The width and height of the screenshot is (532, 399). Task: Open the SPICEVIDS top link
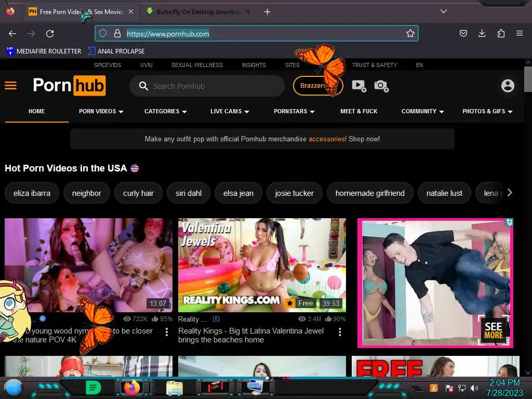tap(107, 65)
